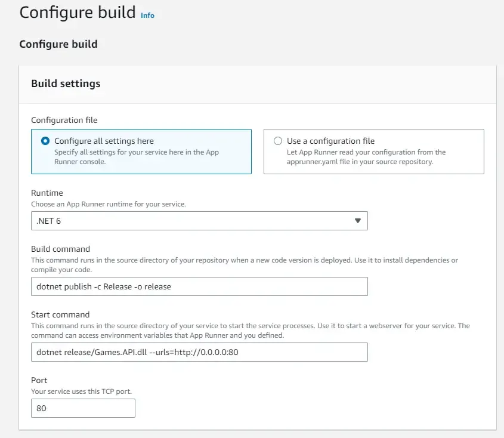Image resolution: width=504 pixels, height=438 pixels.
Task: Click the Configuration file label
Action: point(64,120)
